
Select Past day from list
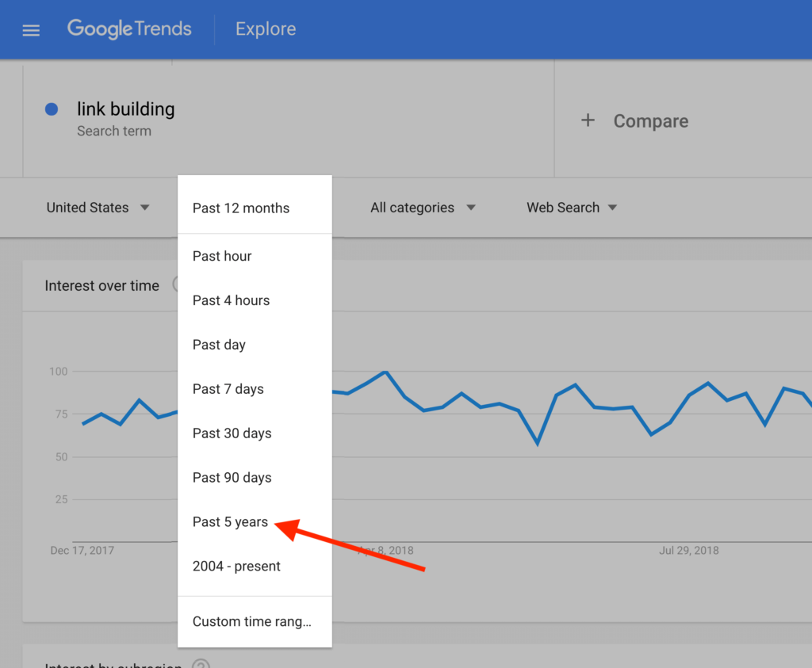pyautogui.click(x=219, y=345)
